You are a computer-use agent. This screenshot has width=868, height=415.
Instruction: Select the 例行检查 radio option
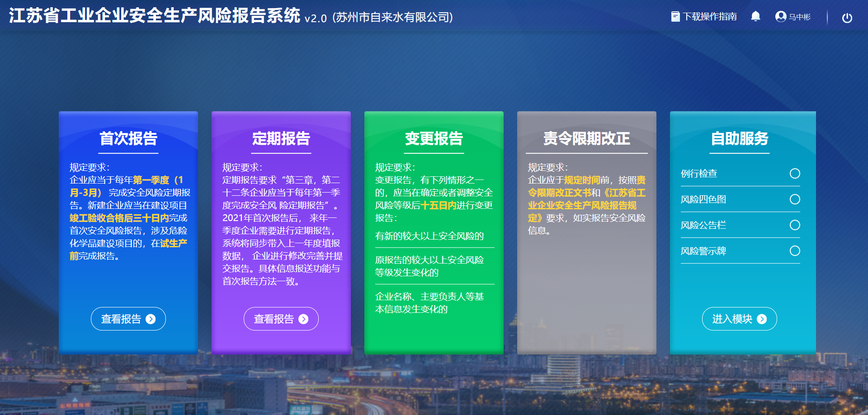coord(795,174)
